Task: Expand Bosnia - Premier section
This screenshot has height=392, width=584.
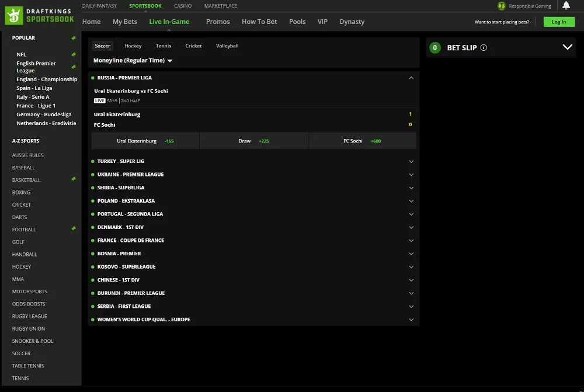Action: point(411,254)
